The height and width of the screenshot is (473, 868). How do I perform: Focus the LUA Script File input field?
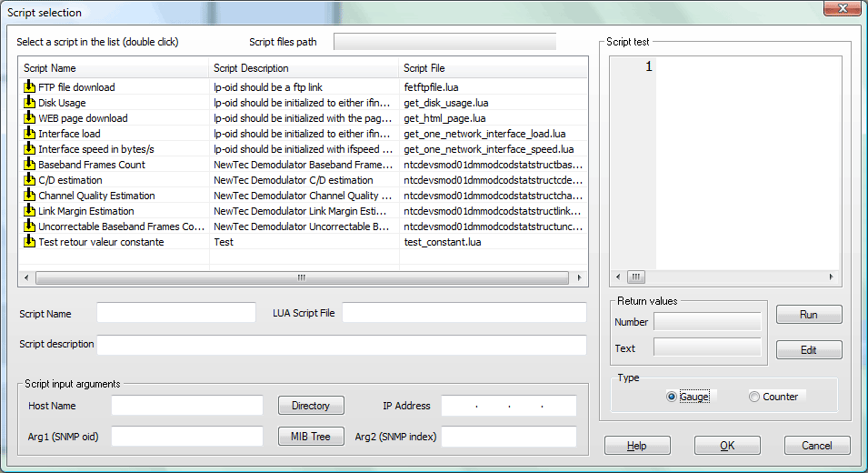pyautogui.click(x=464, y=312)
